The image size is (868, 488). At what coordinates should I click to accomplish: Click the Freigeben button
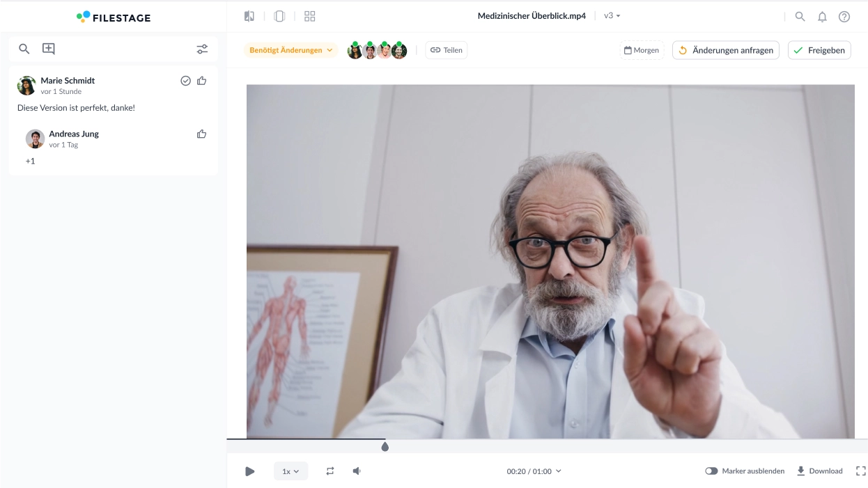(x=819, y=50)
